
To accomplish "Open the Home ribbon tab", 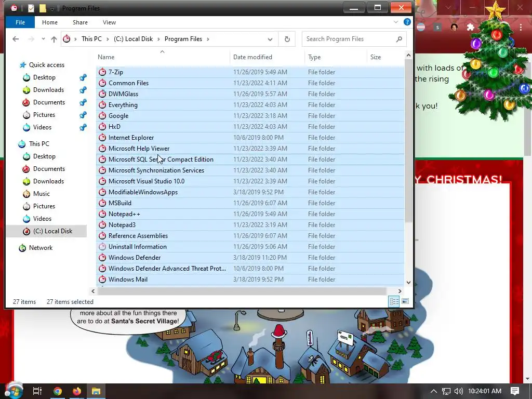I will (50, 22).
